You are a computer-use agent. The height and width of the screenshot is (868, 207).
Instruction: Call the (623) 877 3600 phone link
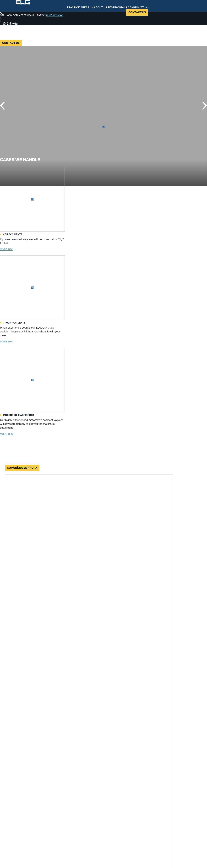(55, 15)
